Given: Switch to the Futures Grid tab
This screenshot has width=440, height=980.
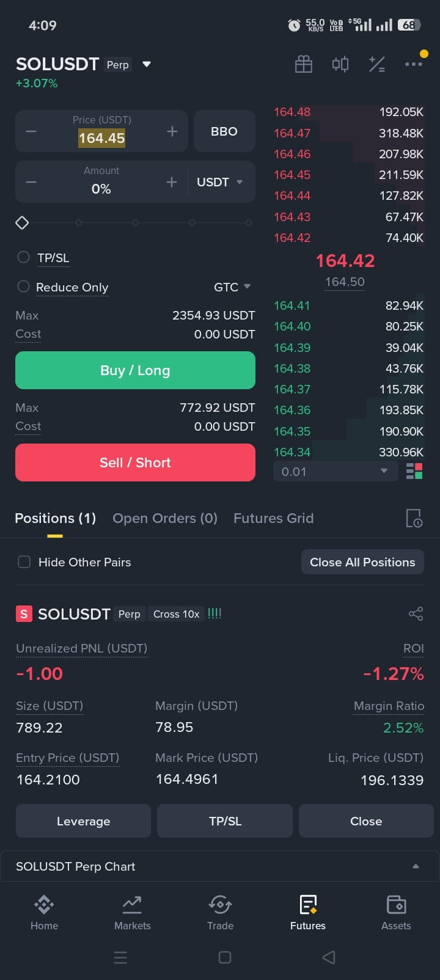Looking at the screenshot, I should (x=273, y=518).
